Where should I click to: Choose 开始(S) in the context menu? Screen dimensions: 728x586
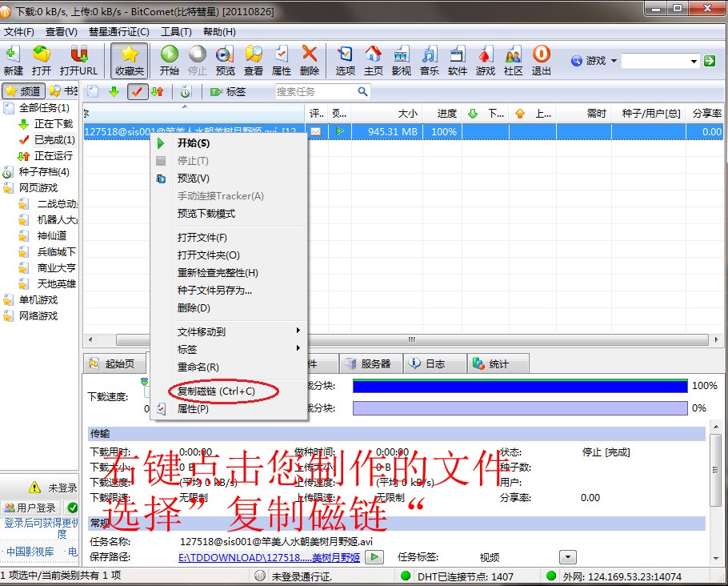[229, 143]
